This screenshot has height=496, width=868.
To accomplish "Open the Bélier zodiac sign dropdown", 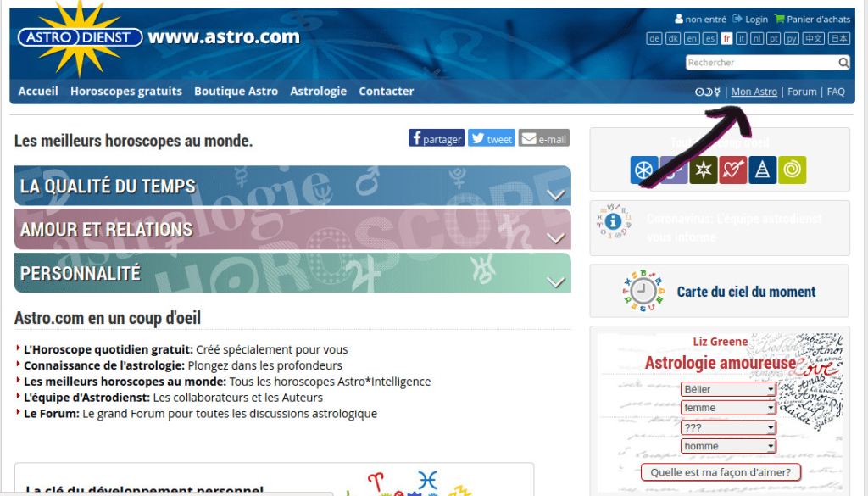I will coord(728,389).
